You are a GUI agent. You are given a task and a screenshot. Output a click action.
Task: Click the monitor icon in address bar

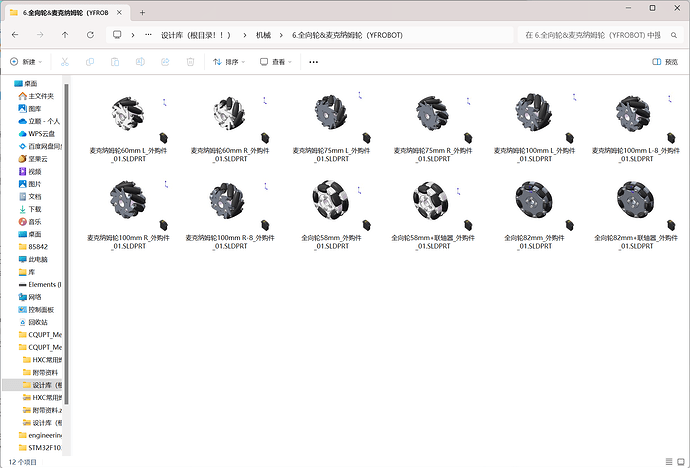pyautogui.click(x=117, y=35)
